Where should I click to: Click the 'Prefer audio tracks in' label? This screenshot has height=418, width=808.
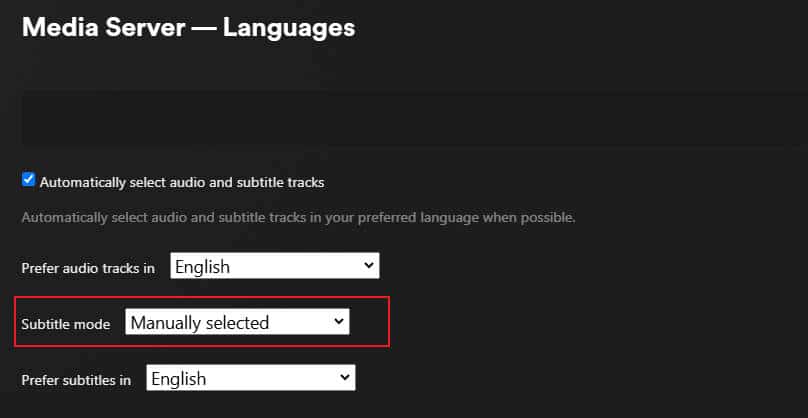point(88,268)
